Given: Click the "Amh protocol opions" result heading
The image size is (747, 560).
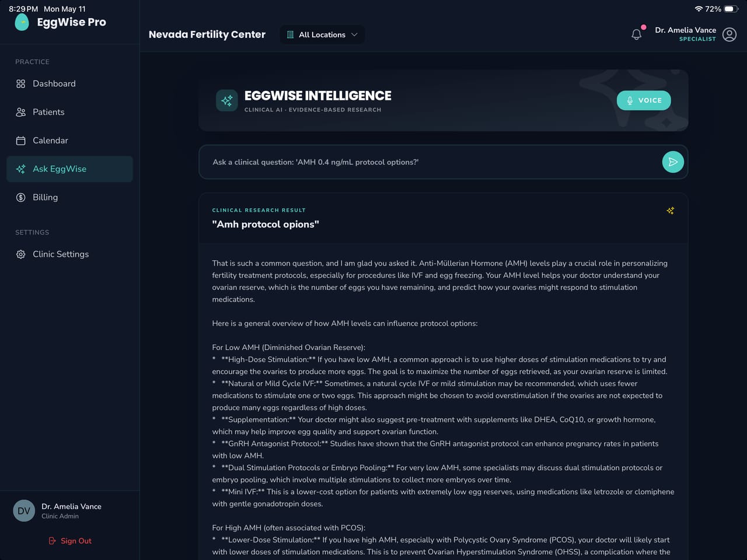Looking at the screenshot, I should point(266,224).
